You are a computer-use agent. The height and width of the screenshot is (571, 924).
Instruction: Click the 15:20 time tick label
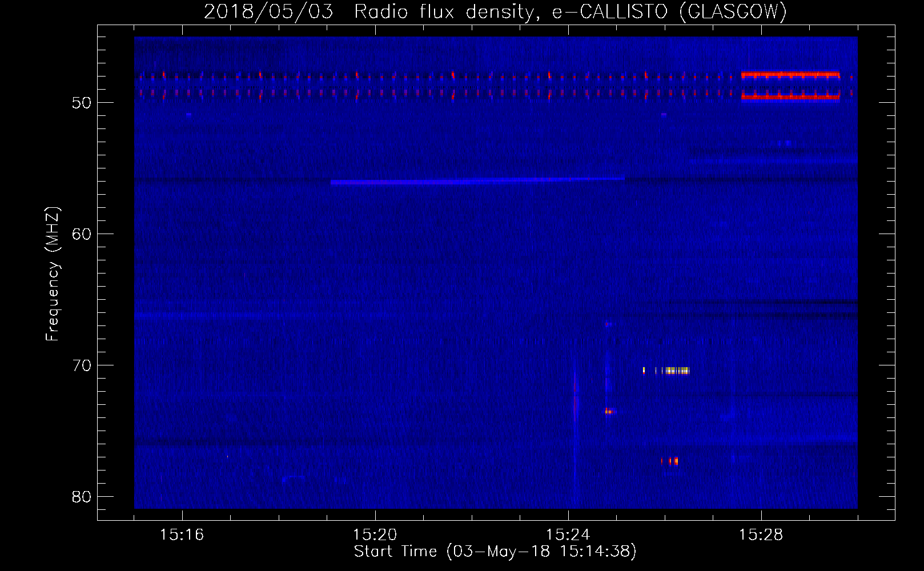point(375,535)
